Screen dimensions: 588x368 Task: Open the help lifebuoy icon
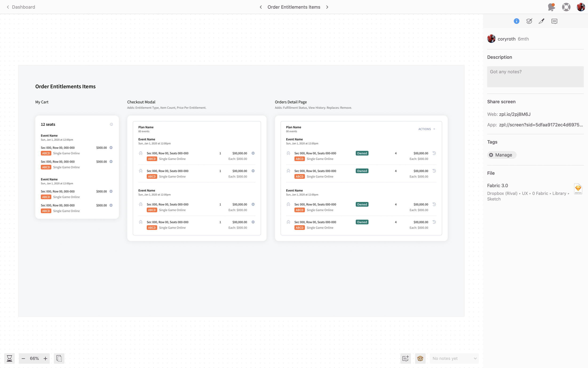coord(566,7)
